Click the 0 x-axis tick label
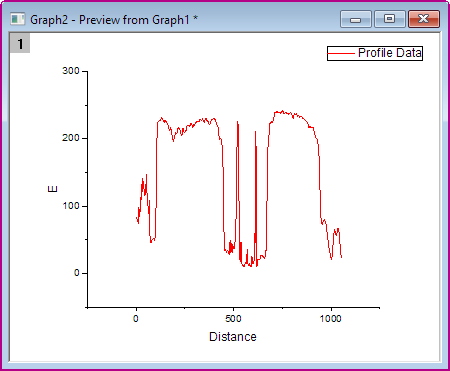This screenshot has width=450, height=371. (136, 319)
